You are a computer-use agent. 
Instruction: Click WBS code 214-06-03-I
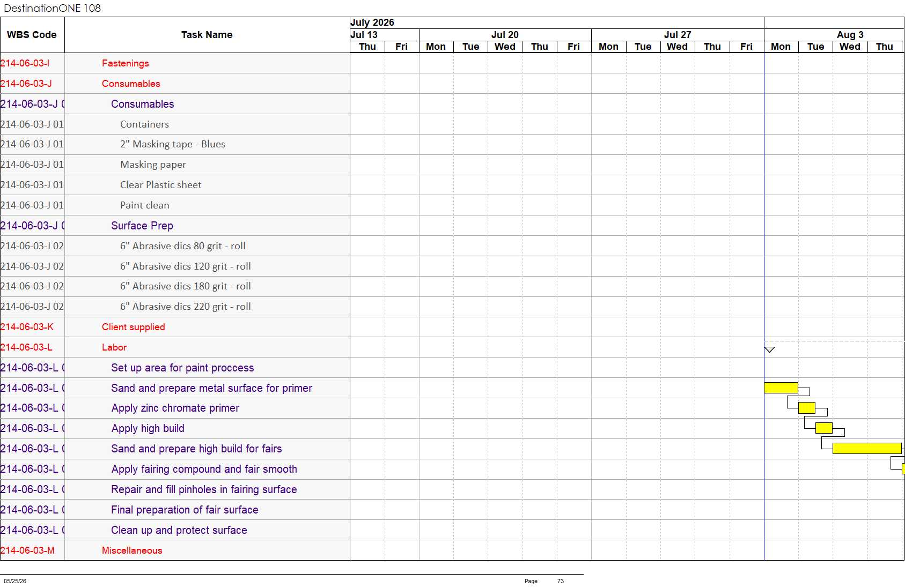pos(25,63)
